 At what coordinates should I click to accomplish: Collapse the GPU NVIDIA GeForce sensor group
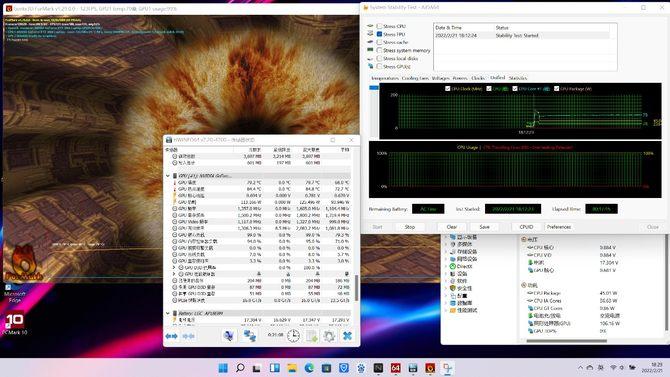(x=168, y=176)
